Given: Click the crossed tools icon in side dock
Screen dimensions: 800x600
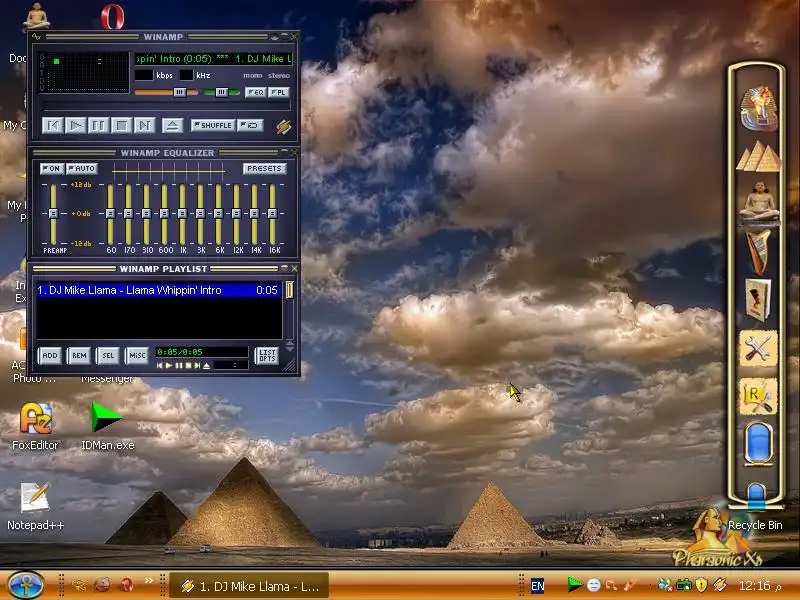Looking at the screenshot, I should tap(758, 348).
